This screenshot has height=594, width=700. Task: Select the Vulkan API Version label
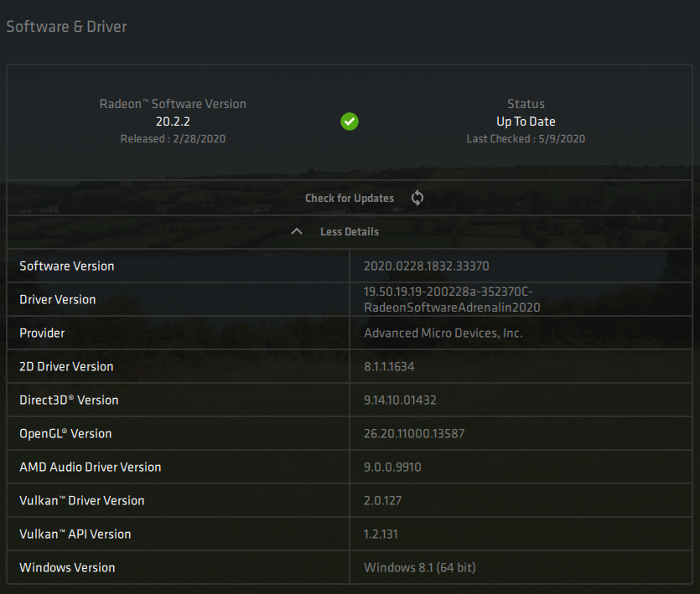75,534
